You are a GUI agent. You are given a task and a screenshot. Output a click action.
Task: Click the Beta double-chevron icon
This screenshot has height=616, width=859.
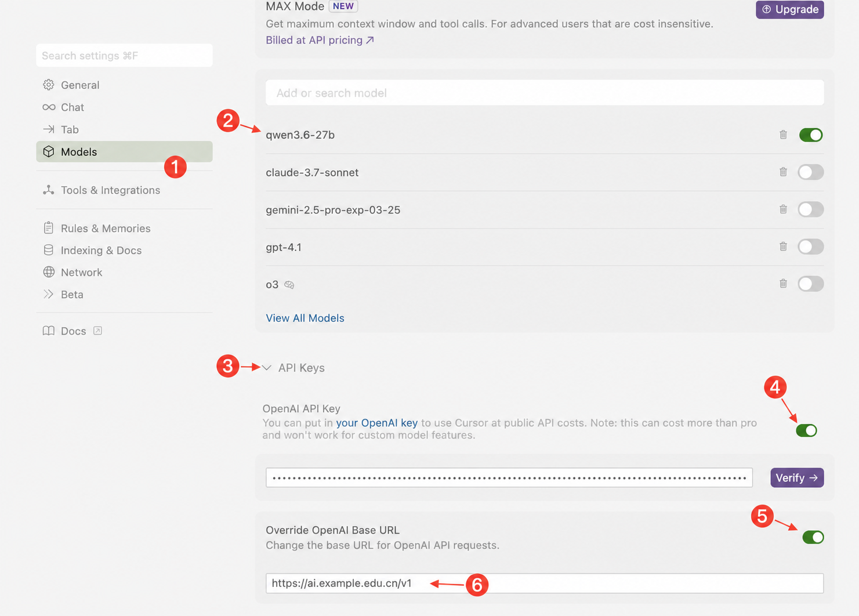point(49,294)
